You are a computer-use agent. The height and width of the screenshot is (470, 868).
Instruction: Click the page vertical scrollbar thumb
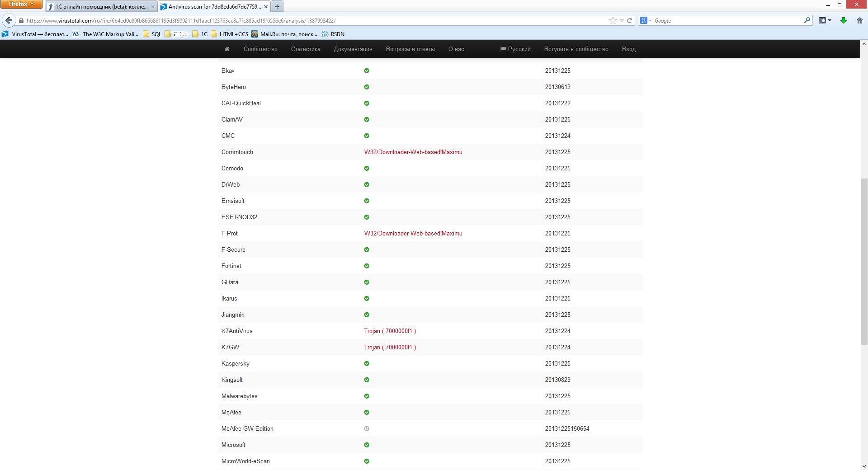pos(864,262)
